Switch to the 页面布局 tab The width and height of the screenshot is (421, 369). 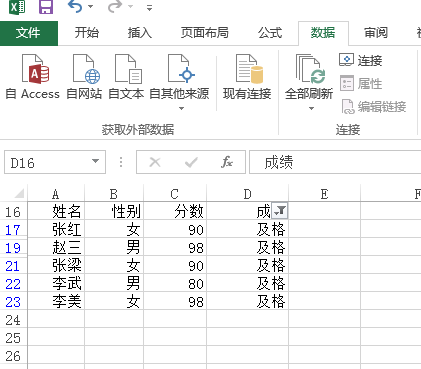tap(205, 33)
